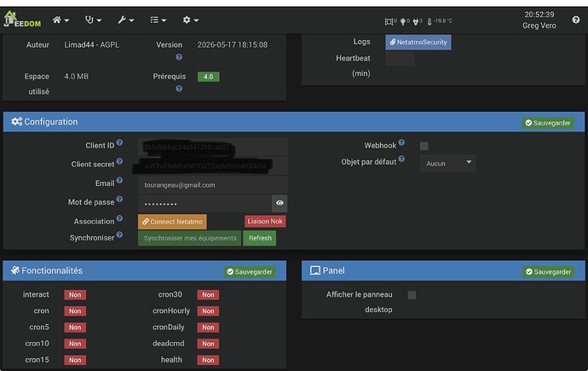Screen dimensions: 588x371
Task: Open the stethoscope analysis menu
Action: (x=93, y=20)
